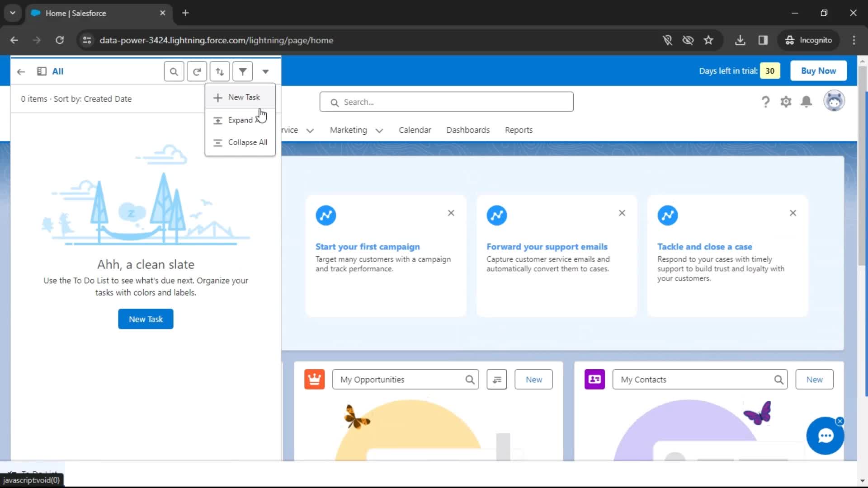Go back in the browser
This screenshot has height=488, width=868.
(14, 40)
